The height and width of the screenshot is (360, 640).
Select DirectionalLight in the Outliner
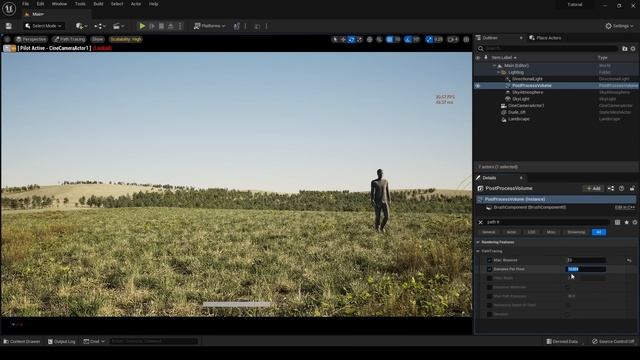527,79
